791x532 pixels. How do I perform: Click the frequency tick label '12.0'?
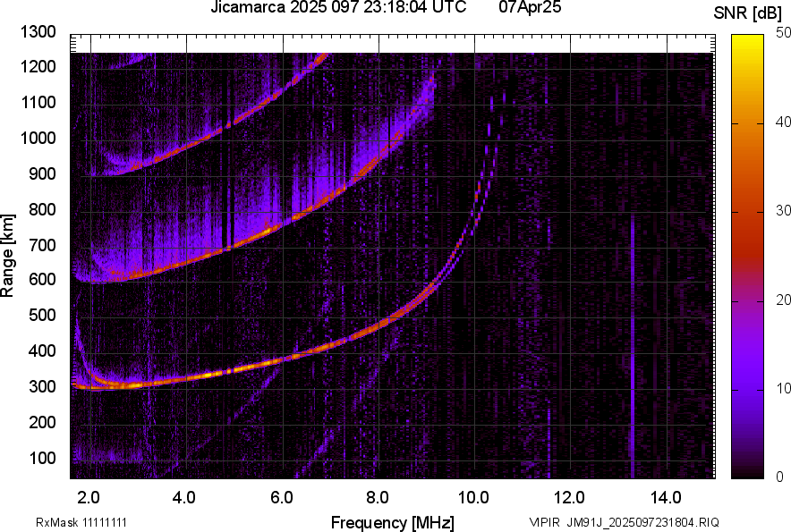pos(569,498)
